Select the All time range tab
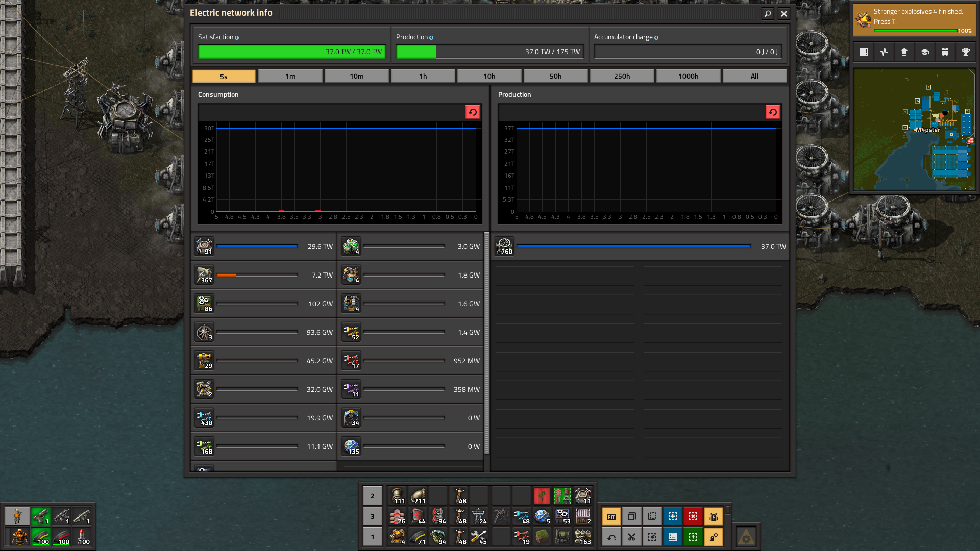 (x=755, y=76)
